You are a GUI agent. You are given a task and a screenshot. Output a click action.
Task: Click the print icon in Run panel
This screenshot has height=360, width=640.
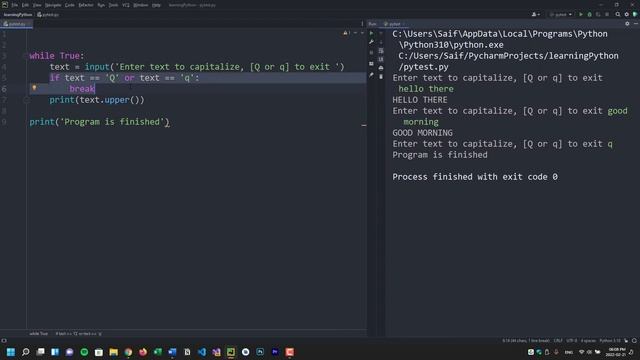coord(381,68)
